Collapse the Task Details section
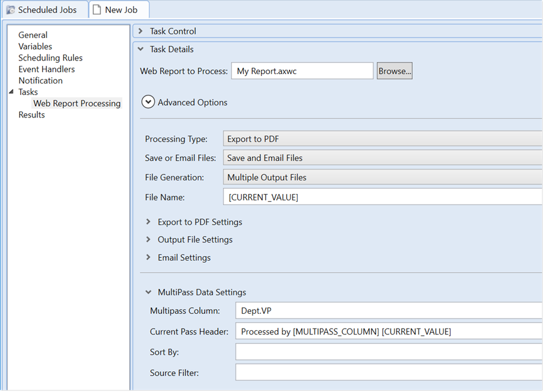 tap(141, 49)
